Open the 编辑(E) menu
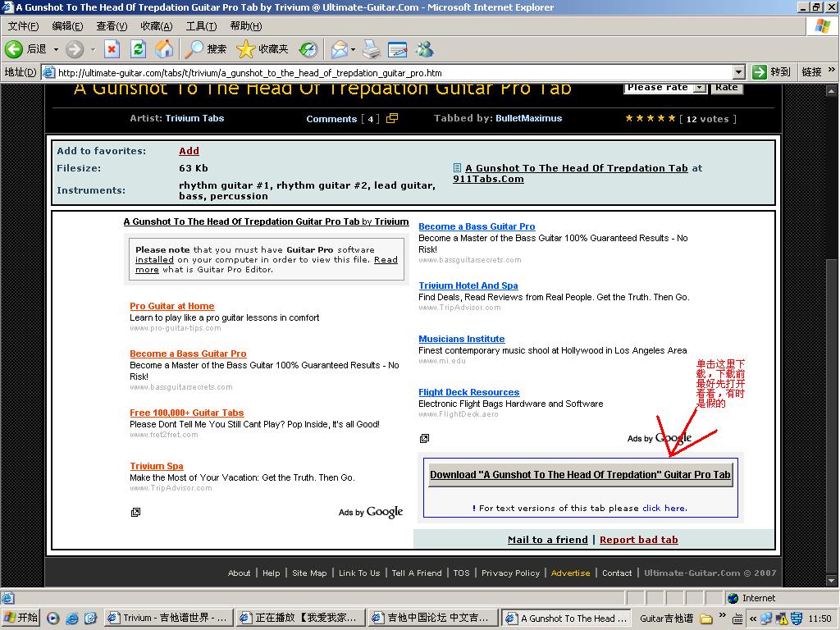Screen dimensions: 840x630 point(67,26)
